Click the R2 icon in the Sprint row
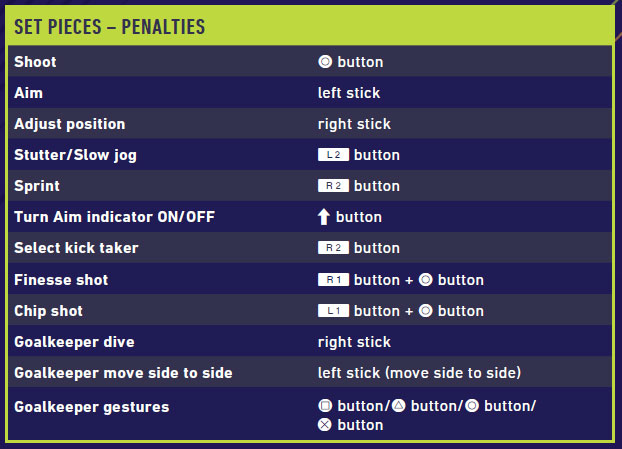 point(333,186)
